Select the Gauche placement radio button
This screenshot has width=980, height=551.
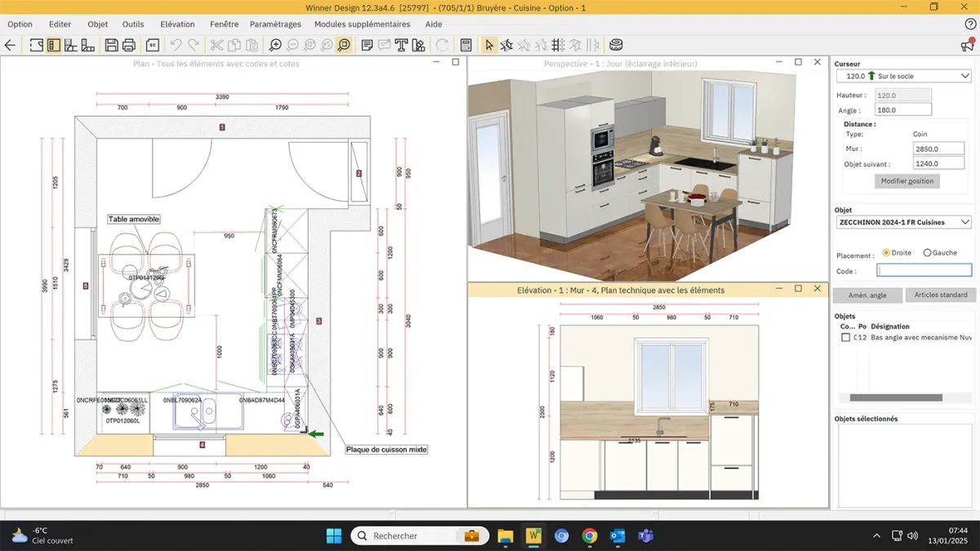(x=927, y=253)
